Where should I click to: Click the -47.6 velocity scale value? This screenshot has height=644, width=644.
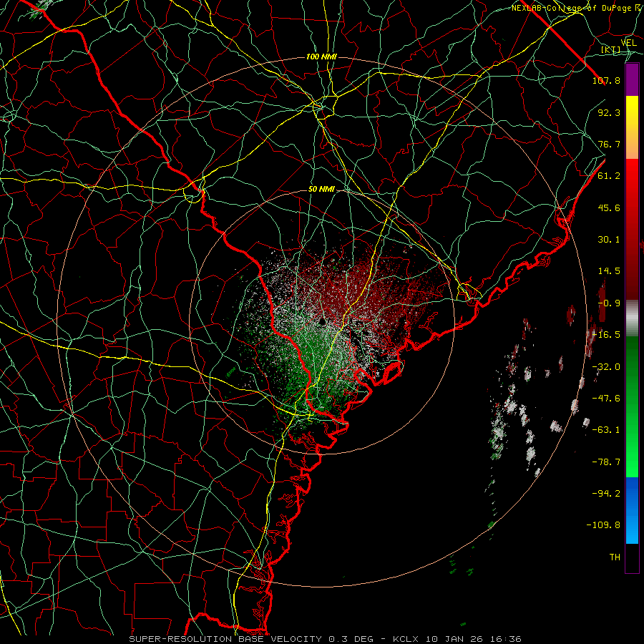click(606, 399)
